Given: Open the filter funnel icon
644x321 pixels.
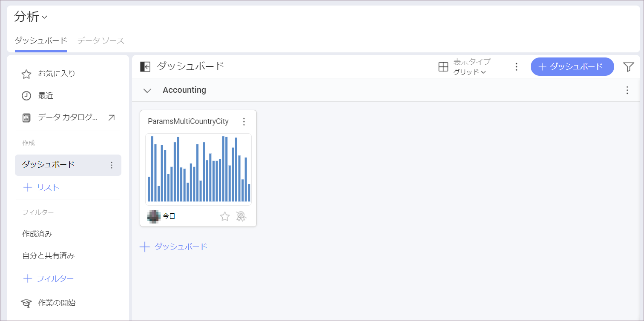Looking at the screenshot, I should [x=628, y=66].
